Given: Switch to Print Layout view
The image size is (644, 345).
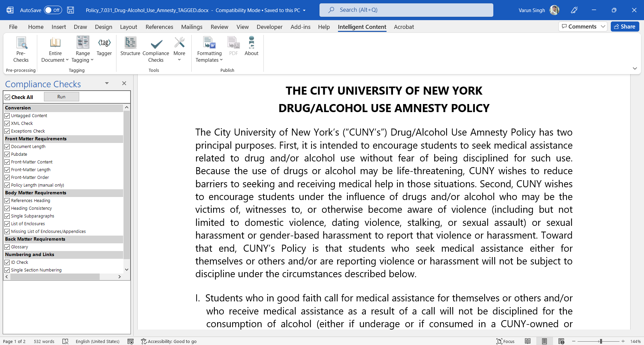Looking at the screenshot, I should coord(544,341).
